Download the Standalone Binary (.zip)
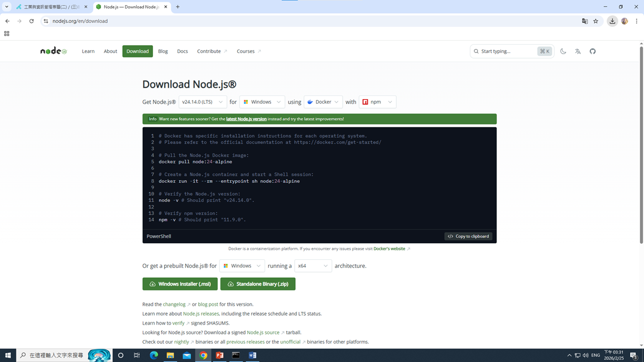 click(x=258, y=284)
